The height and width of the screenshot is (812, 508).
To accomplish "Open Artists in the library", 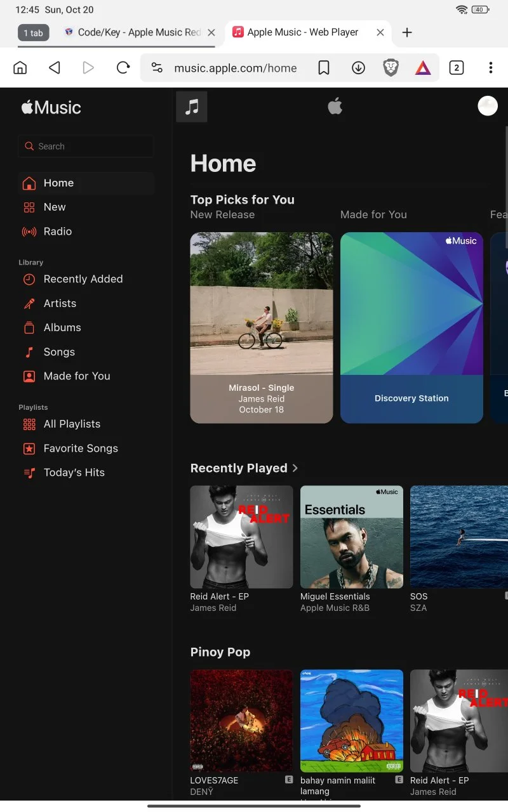I will pos(86,303).
